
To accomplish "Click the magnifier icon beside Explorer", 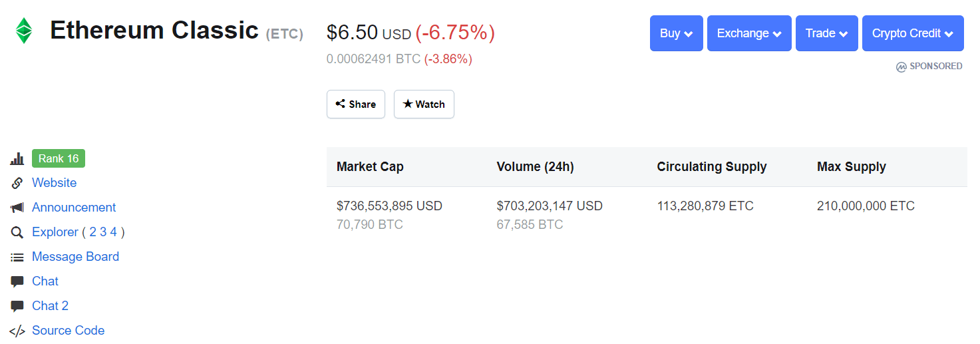I will [17, 232].
